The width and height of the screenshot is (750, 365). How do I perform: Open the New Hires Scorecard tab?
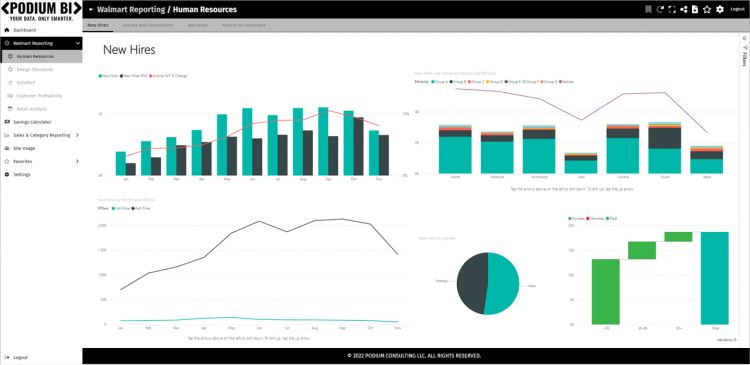click(243, 25)
